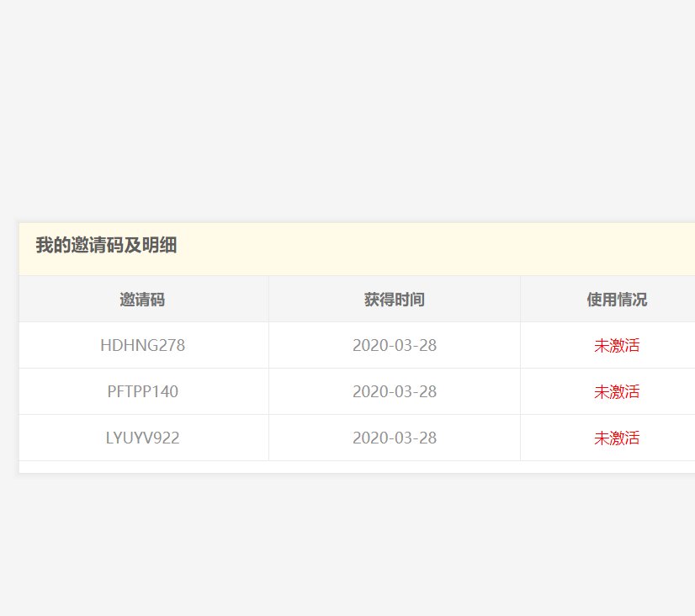This screenshot has height=616, width=695.
Task: Select invite code LYUYV922
Action: click(x=141, y=438)
